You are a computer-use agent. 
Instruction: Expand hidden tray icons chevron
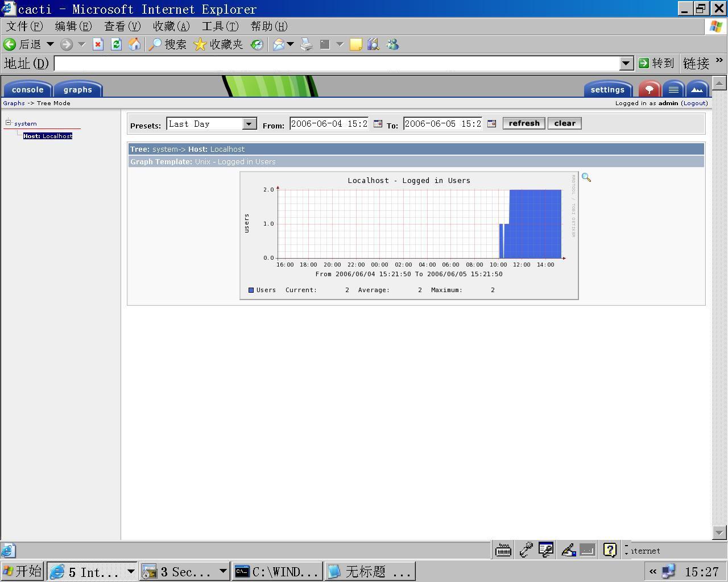[652, 571]
